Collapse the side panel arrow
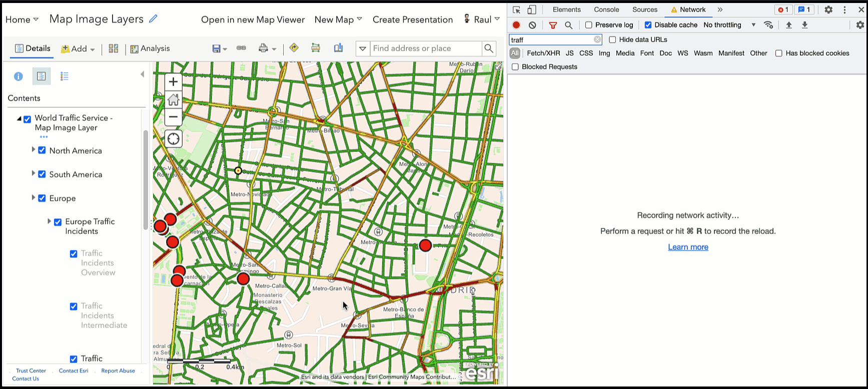This screenshot has width=868, height=389. tap(143, 74)
